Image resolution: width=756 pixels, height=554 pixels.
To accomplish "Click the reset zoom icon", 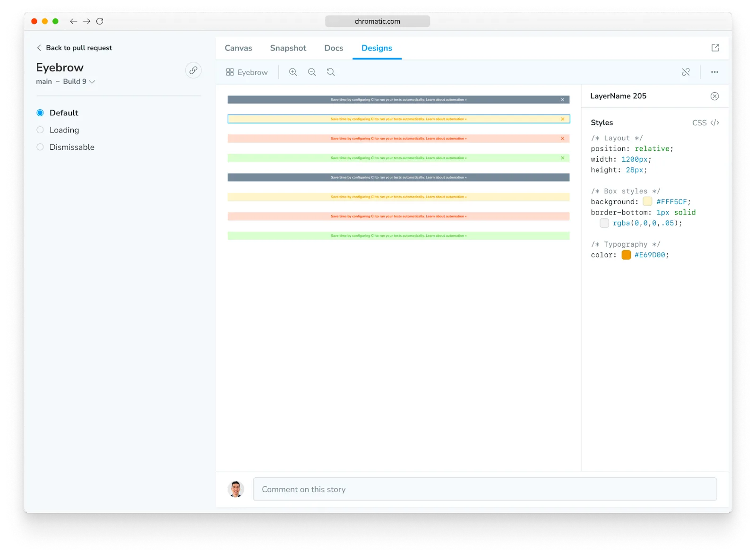I will coord(331,72).
